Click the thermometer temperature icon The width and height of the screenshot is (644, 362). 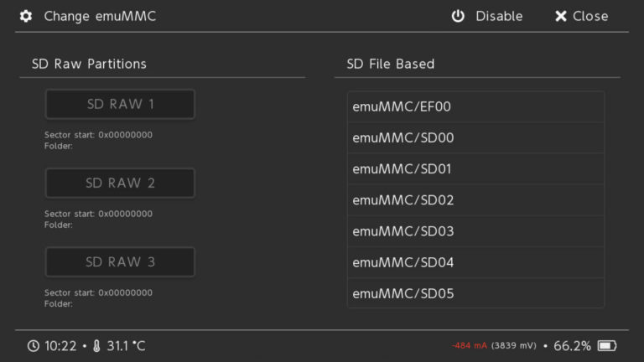96,346
